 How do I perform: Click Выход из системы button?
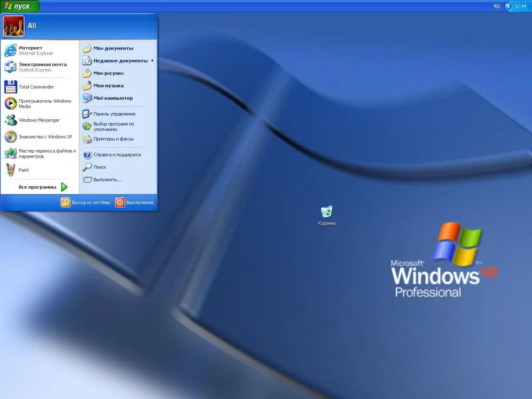(86, 203)
